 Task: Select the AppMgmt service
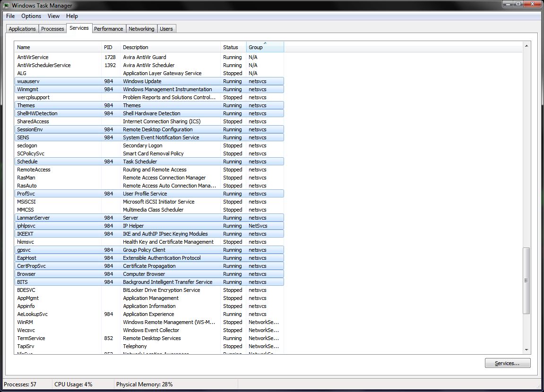[x=149, y=298]
